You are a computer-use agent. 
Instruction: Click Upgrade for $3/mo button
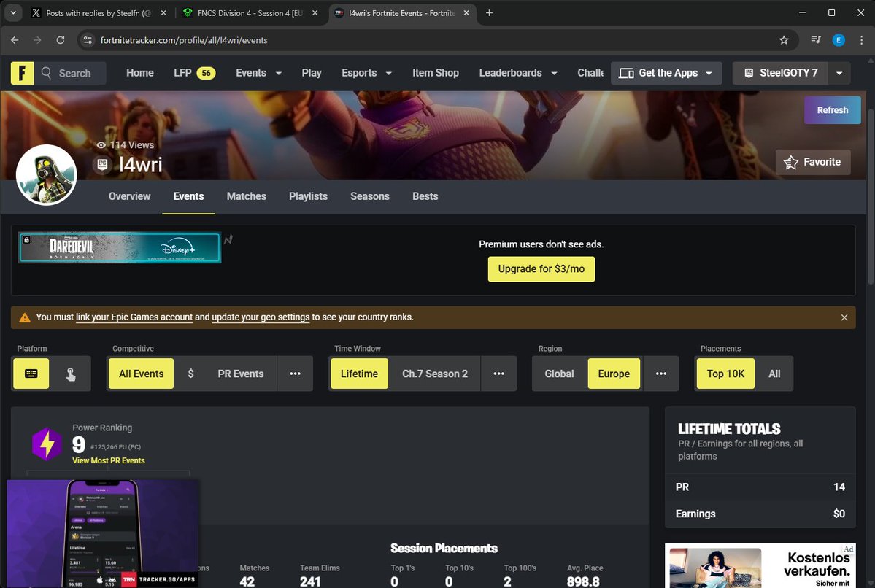(541, 269)
